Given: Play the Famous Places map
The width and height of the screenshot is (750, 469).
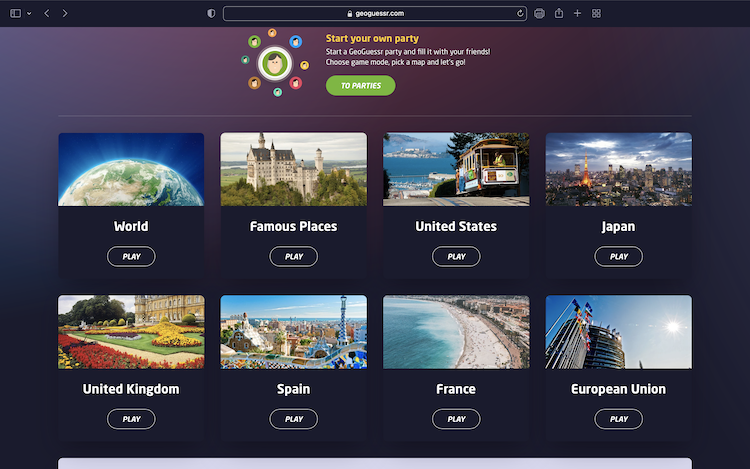Looking at the screenshot, I should pos(294,257).
